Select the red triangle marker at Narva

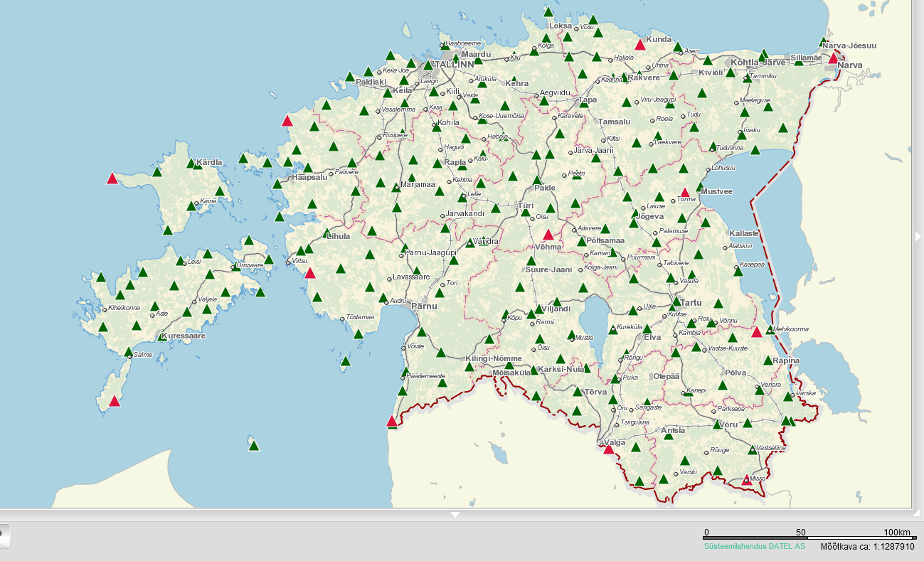[x=833, y=58]
